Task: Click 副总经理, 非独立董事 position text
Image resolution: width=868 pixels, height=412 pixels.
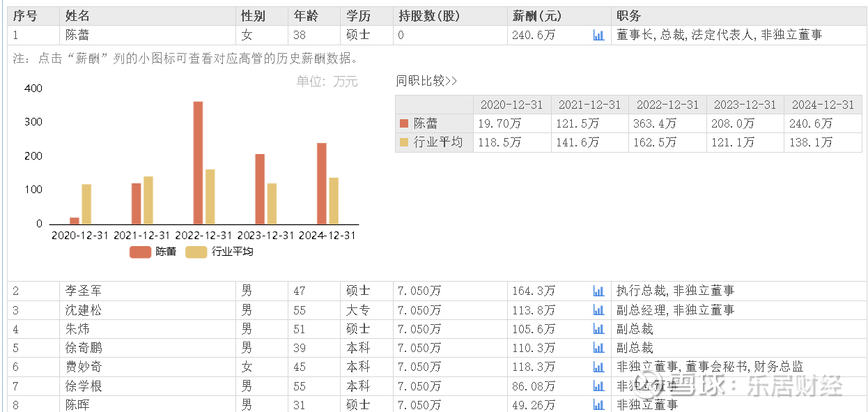Action: (x=675, y=310)
